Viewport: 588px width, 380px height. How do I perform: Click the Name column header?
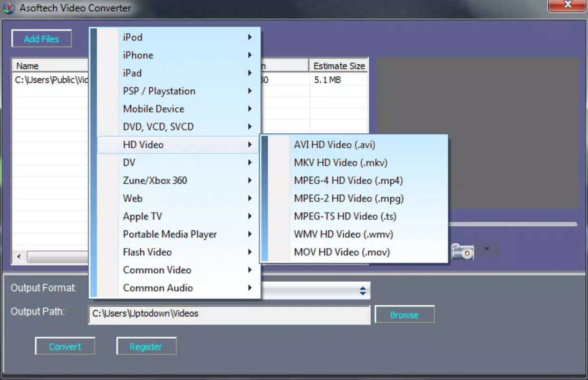(51, 66)
